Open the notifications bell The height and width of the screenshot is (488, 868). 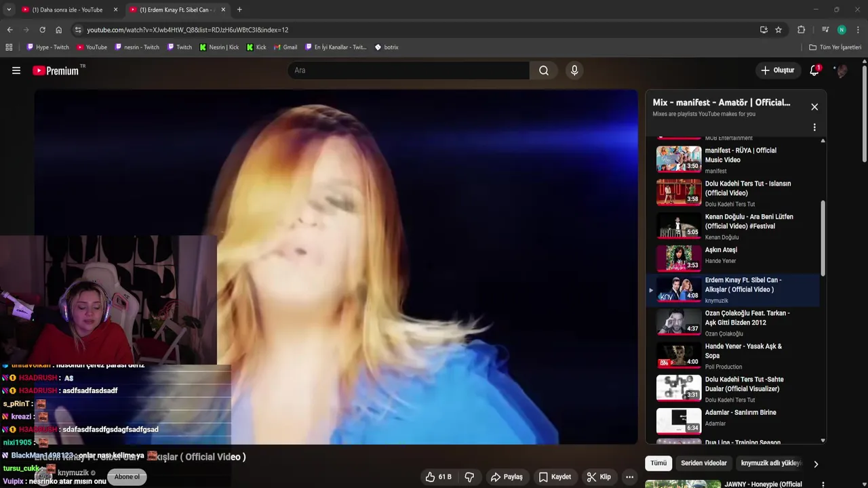click(x=814, y=70)
